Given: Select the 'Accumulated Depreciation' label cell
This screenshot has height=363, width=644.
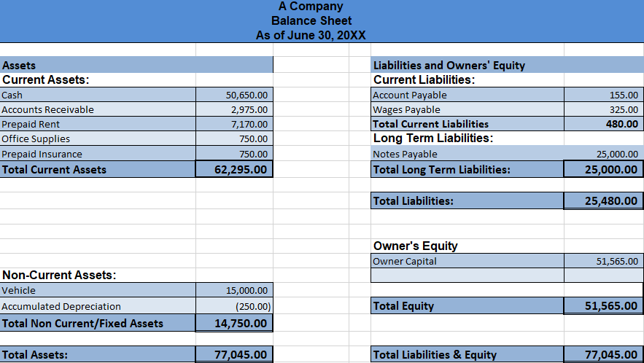Looking at the screenshot, I should [x=98, y=306].
